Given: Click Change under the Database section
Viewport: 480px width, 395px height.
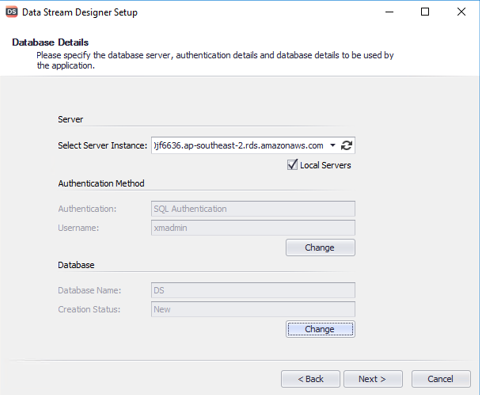Looking at the screenshot, I should click(320, 329).
